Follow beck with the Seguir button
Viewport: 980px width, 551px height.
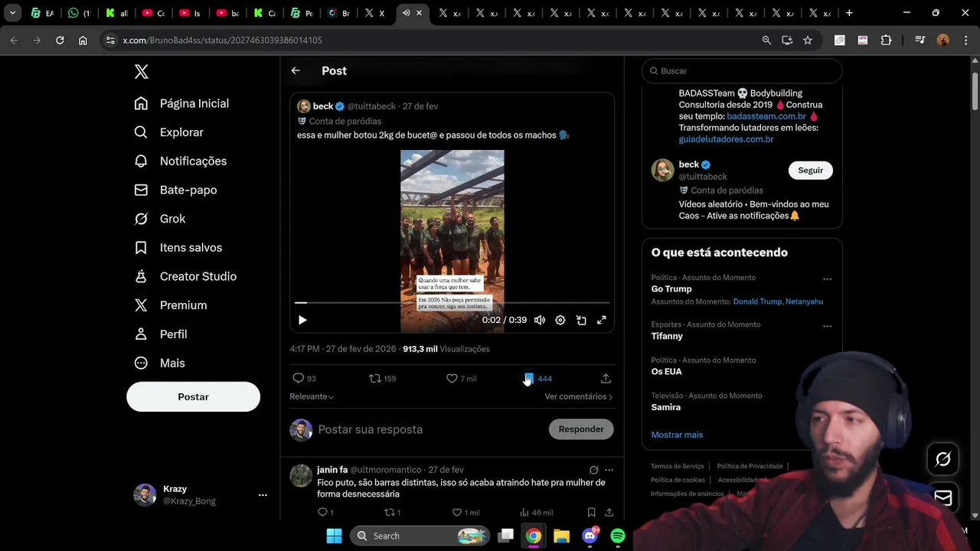[810, 170]
